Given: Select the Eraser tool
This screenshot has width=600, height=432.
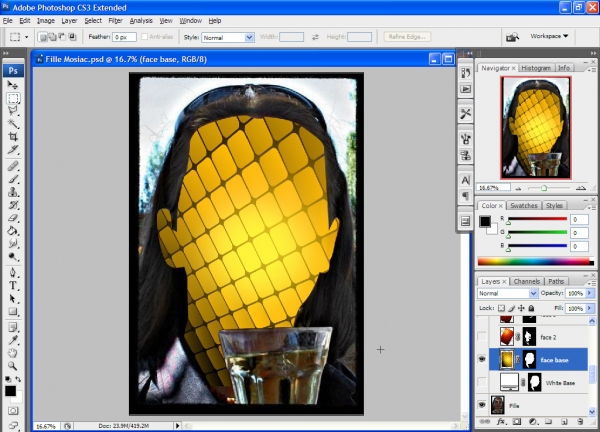Looking at the screenshot, I should click(x=13, y=218).
